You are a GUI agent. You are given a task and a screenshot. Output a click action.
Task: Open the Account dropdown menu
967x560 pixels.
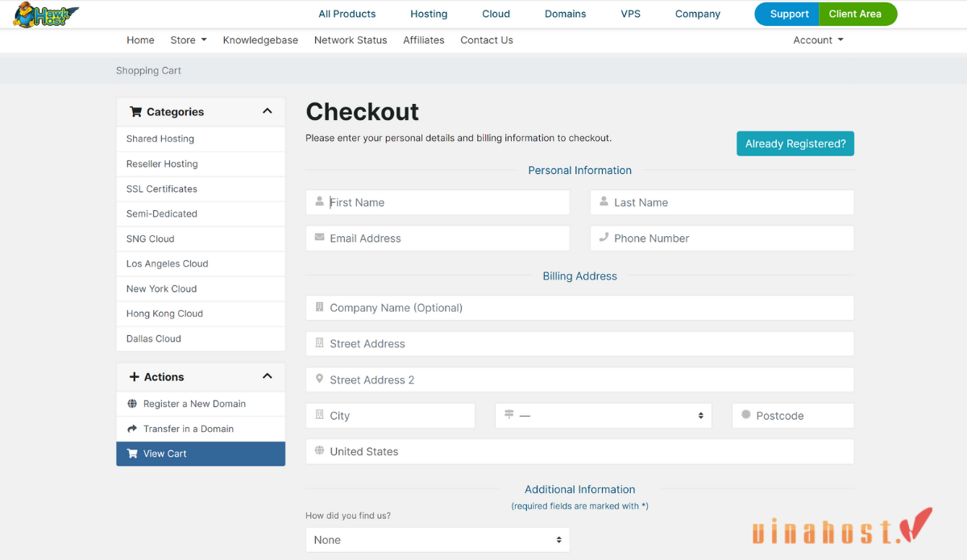point(818,39)
